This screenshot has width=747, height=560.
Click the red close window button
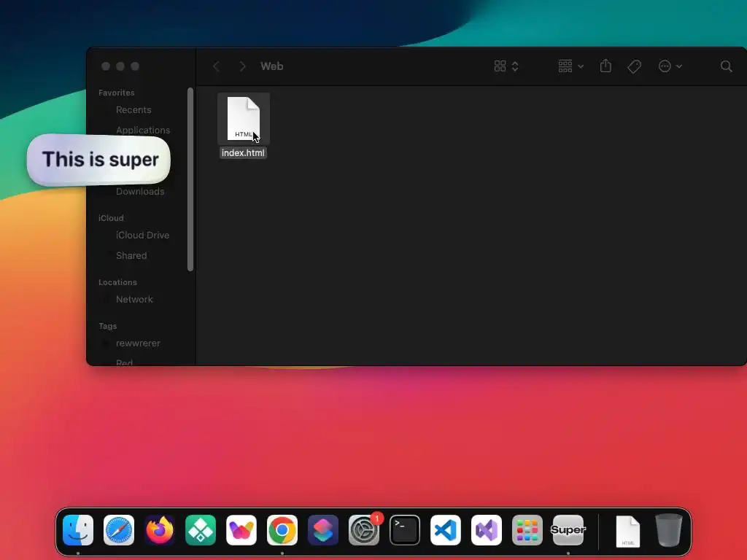click(x=106, y=66)
